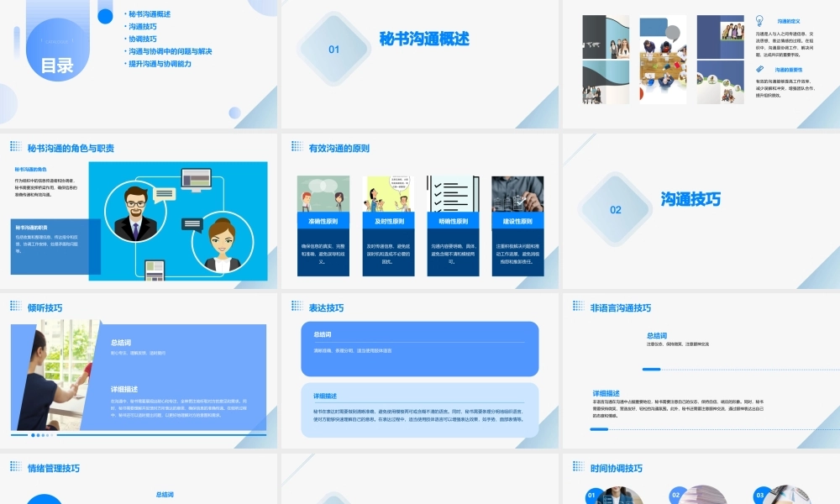Click the 01 circle badge on the 时间协调技巧 slide
This screenshot has height=504, width=840.
(x=592, y=496)
